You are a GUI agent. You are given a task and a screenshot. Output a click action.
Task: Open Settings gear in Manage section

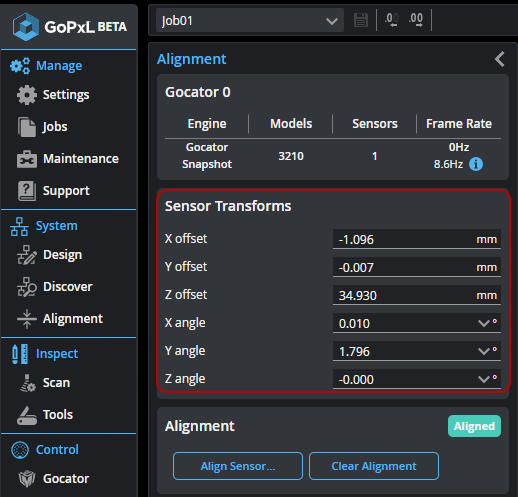point(27,95)
